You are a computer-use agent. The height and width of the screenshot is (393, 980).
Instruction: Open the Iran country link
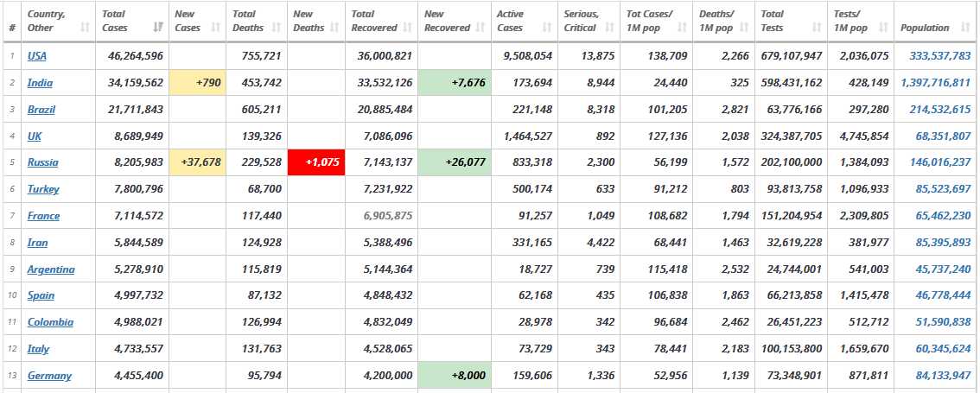pyautogui.click(x=37, y=243)
